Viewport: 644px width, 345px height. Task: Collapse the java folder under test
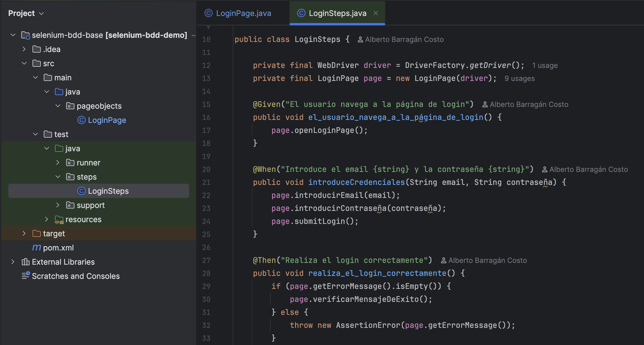[47, 149]
